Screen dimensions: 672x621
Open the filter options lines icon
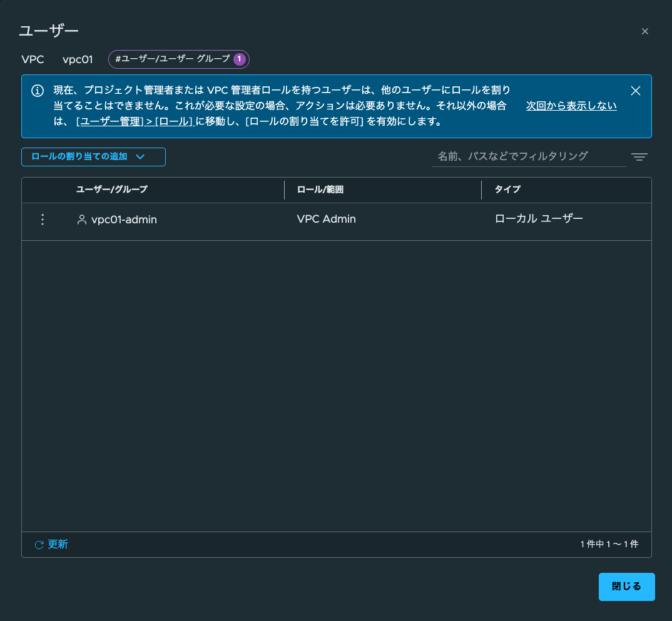(x=639, y=157)
